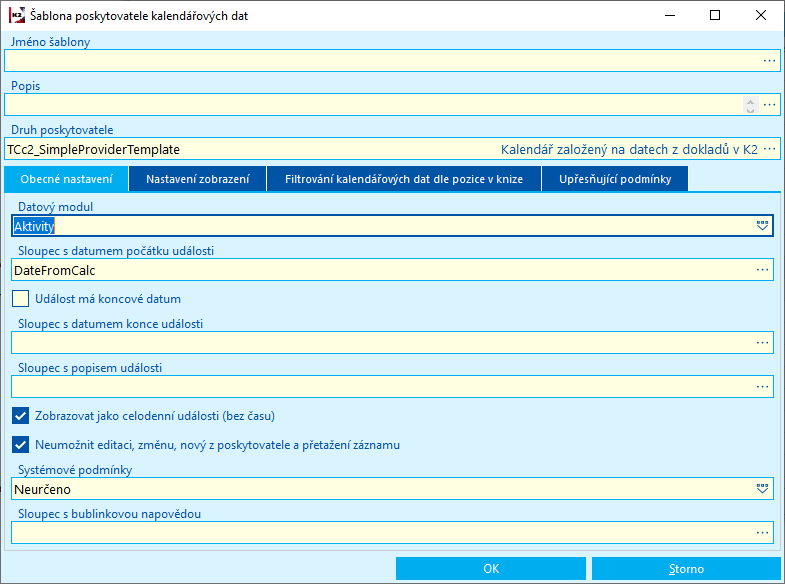Viewport: 785px width, 584px height.
Task: Open Filtrování kalendářových dat dle pozice tab
Action: (404, 179)
